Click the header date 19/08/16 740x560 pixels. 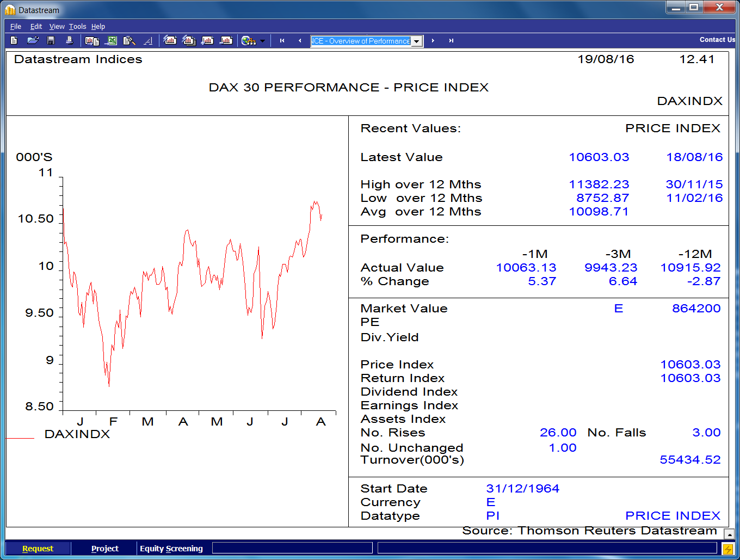pyautogui.click(x=606, y=59)
